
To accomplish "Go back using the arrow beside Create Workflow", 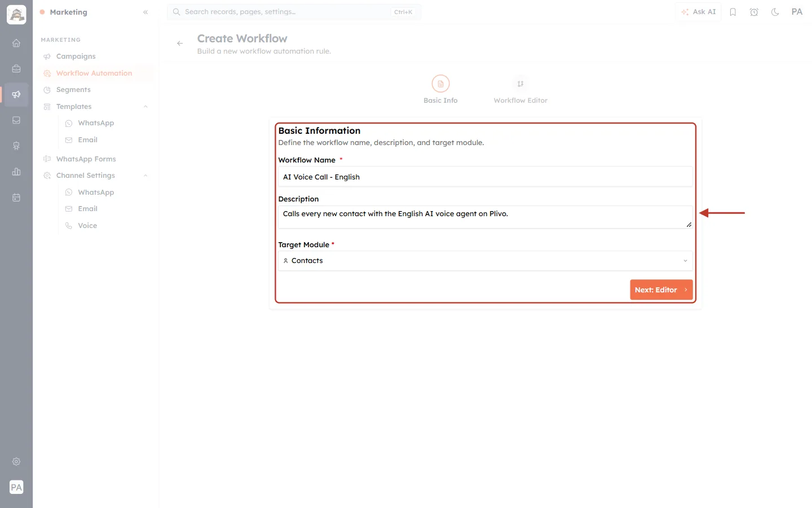I will click(180, 43).
